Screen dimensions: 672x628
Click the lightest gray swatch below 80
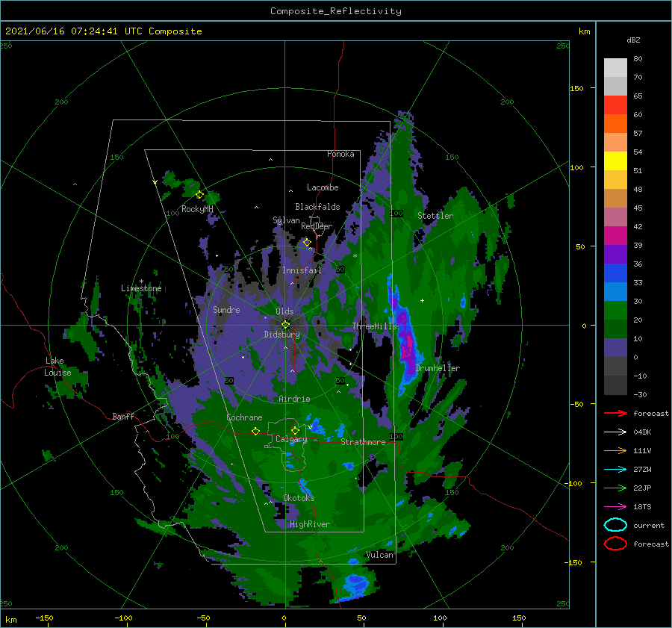[615, 68]
